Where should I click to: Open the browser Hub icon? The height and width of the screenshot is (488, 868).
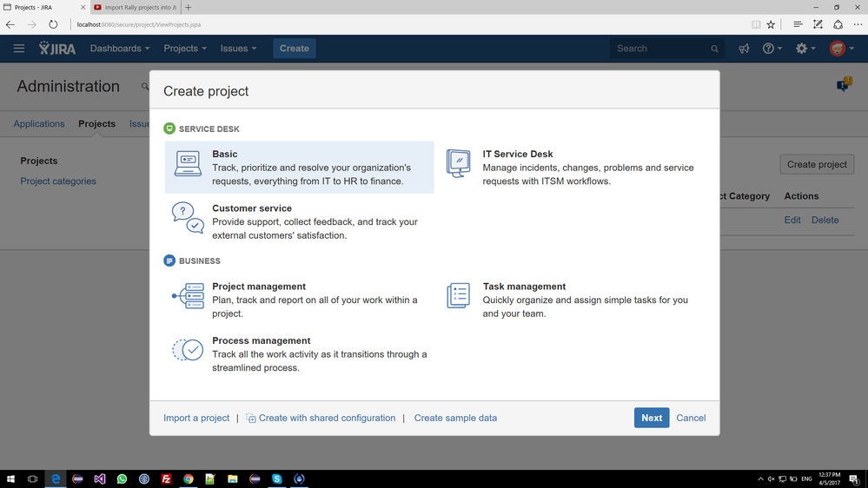click(798, 24)
